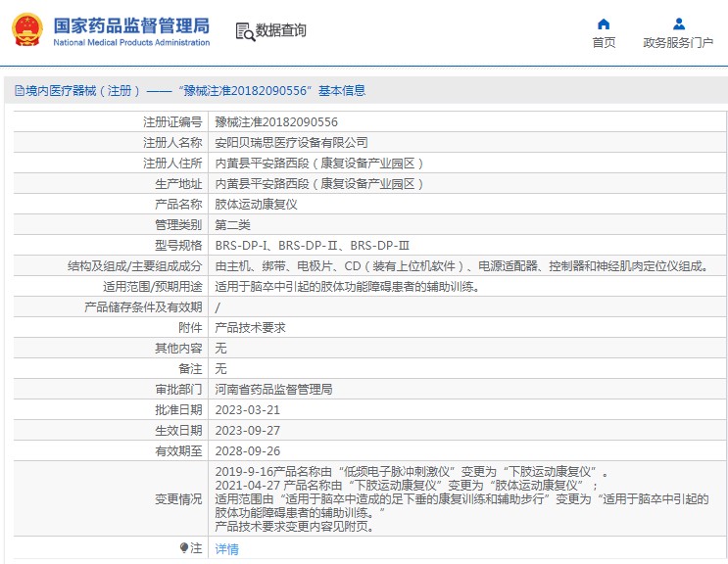Open the 详情 details link
This screenshot has width=728, height=564.
coord(226,549)
